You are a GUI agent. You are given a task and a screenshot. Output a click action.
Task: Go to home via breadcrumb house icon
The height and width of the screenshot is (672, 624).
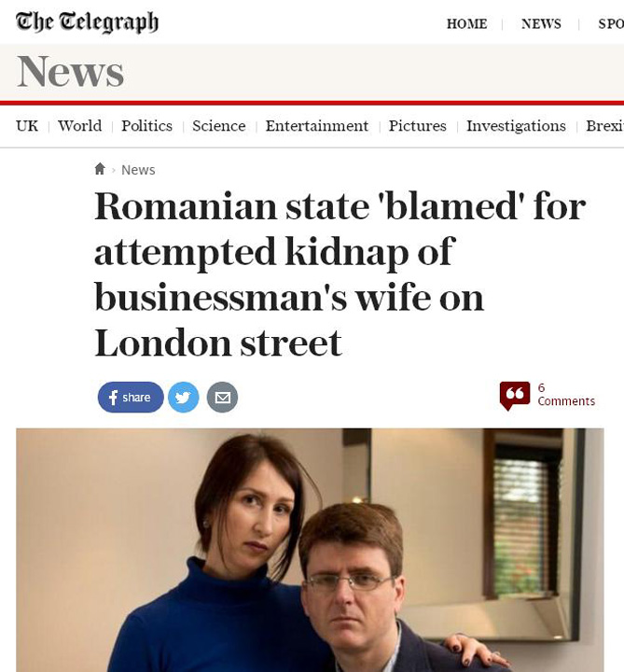point(100,169)
